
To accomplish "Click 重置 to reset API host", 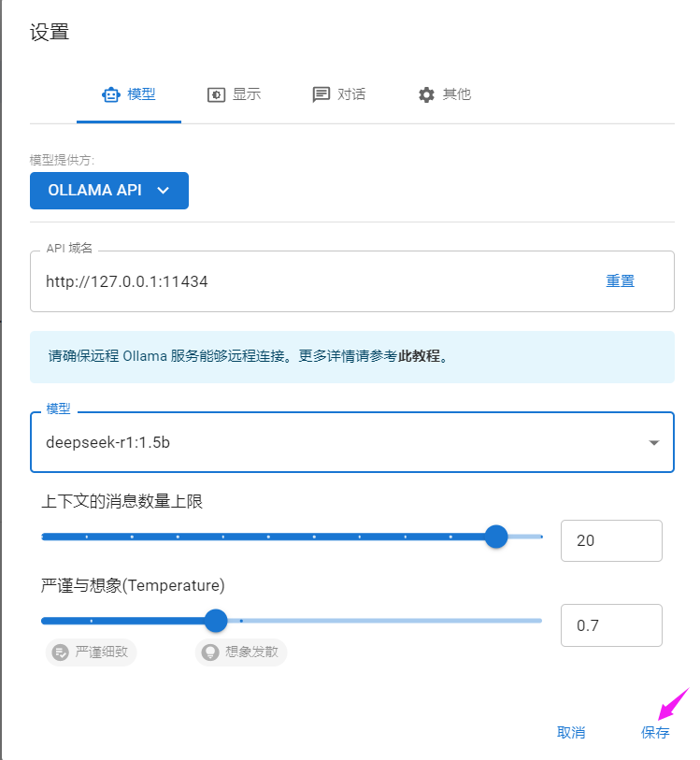I will point(620,281).
